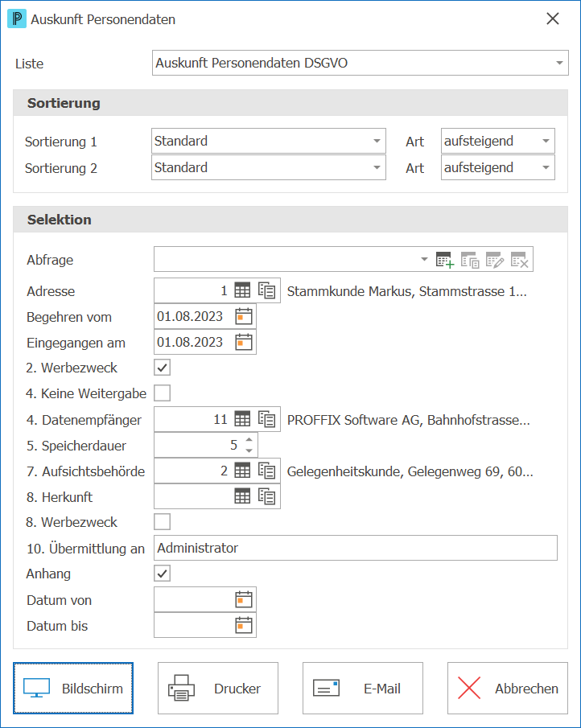Check the 8. Werbezweck checkbox
The image size is (581, 728).
coord(162,522)
